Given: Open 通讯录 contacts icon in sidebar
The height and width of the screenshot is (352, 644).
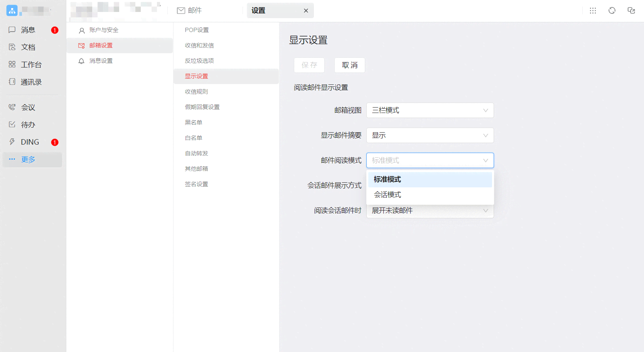Looking at the screenshot, I should 12,82.
